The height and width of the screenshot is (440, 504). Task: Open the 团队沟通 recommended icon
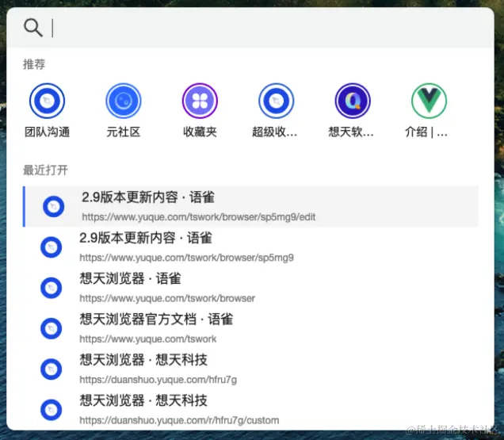[47, 101]
